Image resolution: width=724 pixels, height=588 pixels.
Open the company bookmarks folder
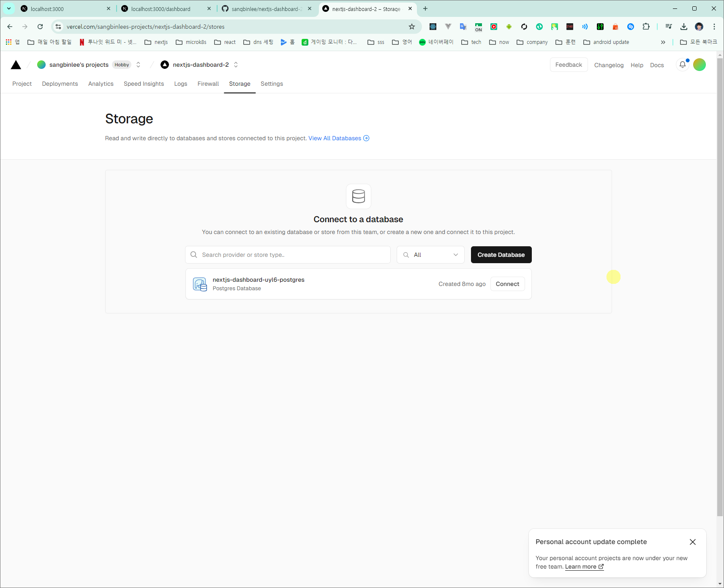(x=532, y=42)
